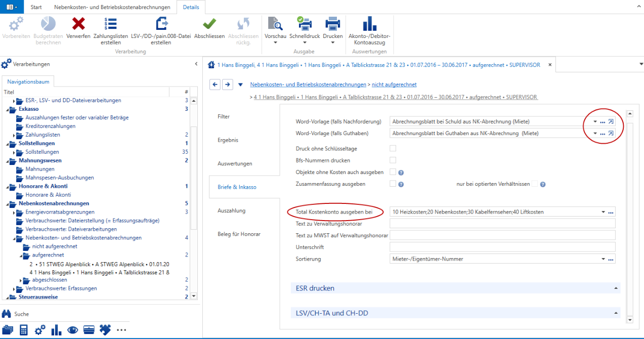
Task: Go forward with the right arrow button
Action: coord(227,84)
